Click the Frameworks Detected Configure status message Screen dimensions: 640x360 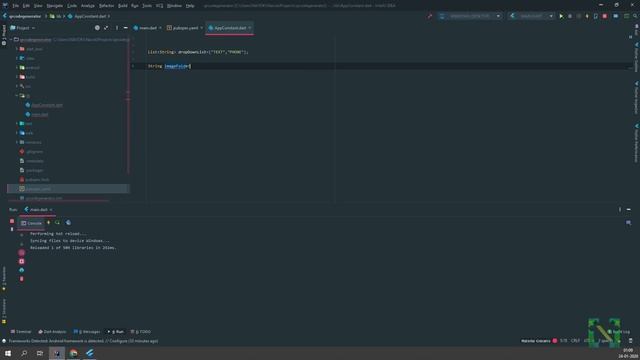83,341
